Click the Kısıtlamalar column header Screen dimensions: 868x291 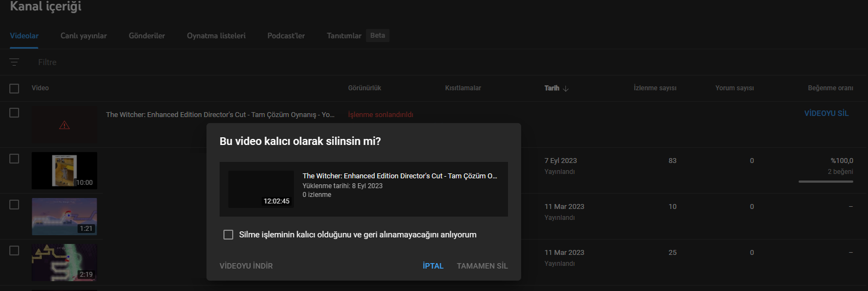click(463, 88)
